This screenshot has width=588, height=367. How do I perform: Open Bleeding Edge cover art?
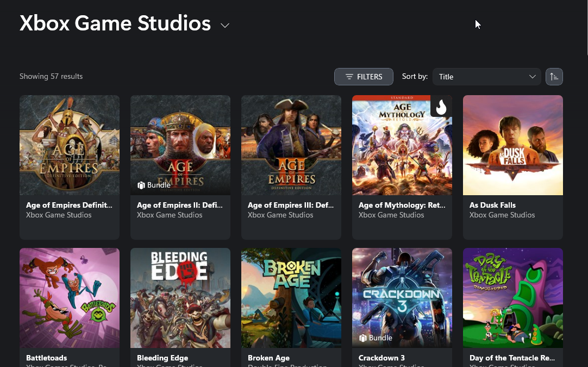click(180, 298)
